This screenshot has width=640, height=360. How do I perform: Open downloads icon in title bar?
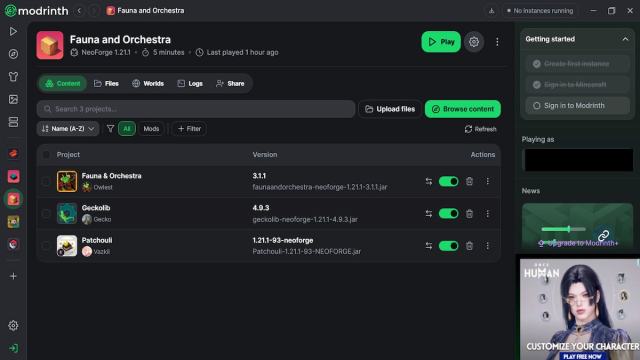(491, 11)
